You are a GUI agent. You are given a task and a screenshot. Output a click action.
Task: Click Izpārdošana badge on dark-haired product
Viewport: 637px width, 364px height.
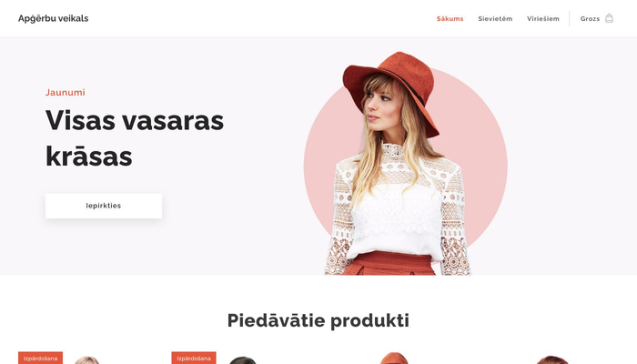coord(194,358)
